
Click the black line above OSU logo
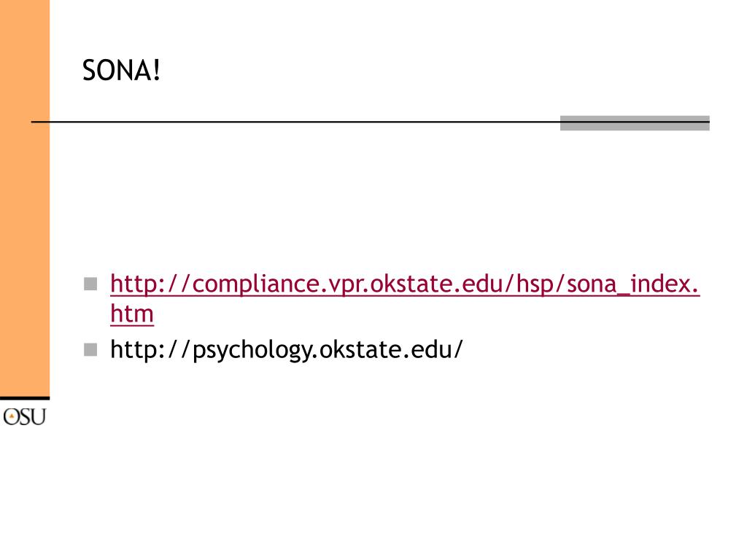(25, 398)
